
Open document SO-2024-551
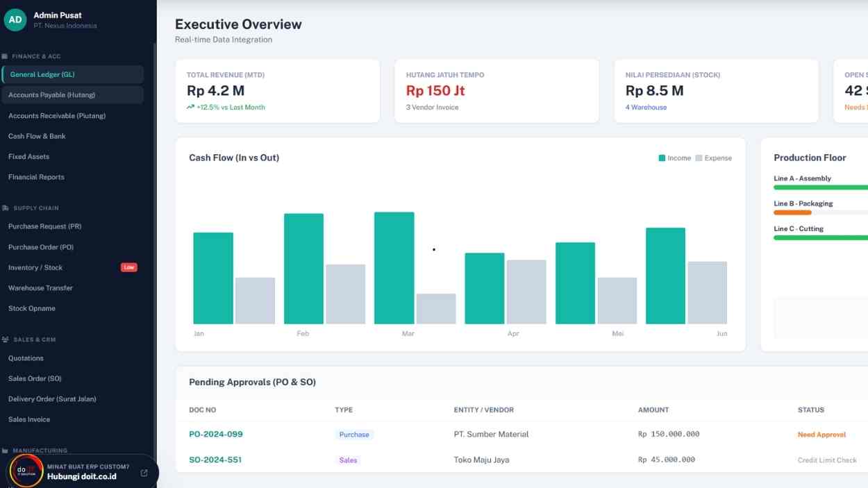click(x=215, y=460)
